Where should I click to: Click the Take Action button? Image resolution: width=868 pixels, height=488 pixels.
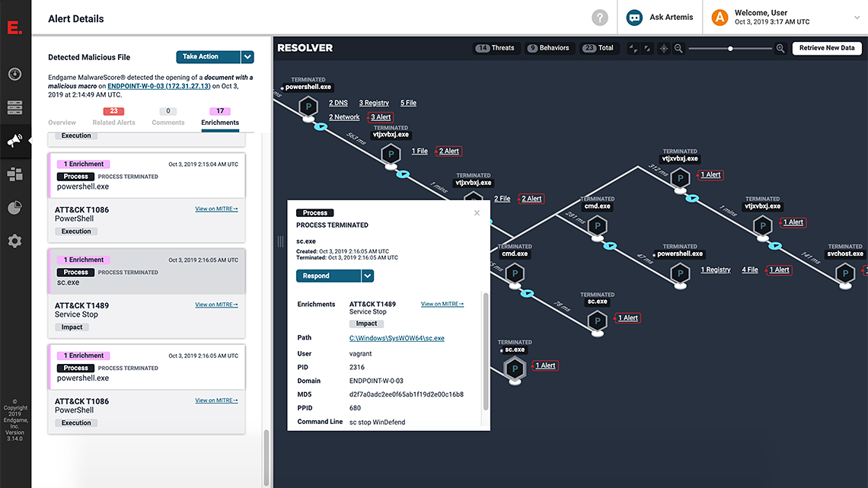pos(208,56)
